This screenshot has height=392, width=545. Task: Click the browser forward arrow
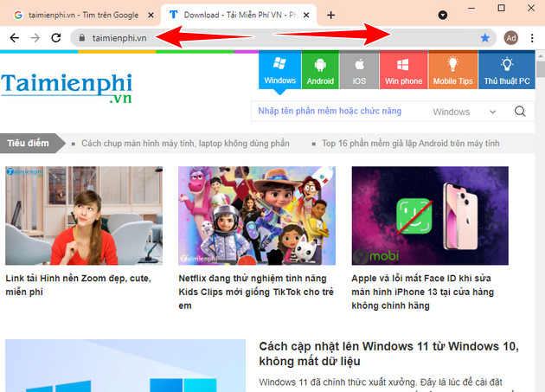tap(35, 37)
